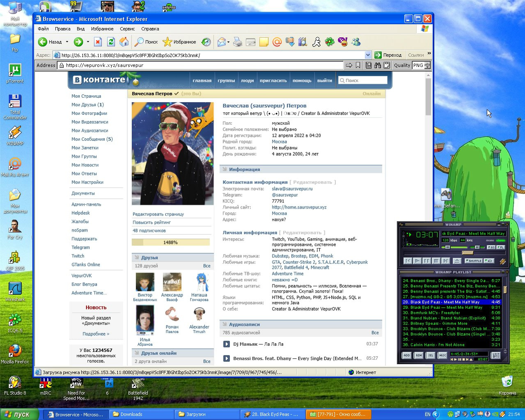The width and height of the screenshot is (525, 420).
Task: Adjust Winamp balance slider
Action: coord(477,247)
